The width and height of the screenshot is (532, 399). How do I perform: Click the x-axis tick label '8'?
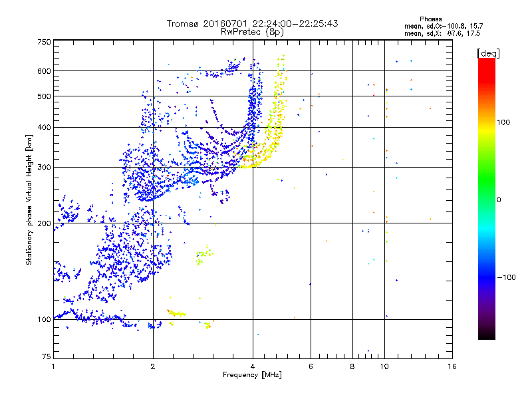click(x=352, y=366)
